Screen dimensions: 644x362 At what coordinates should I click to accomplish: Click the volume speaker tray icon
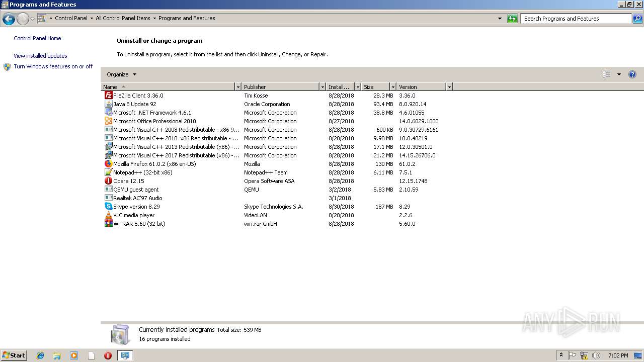[596, 355]
